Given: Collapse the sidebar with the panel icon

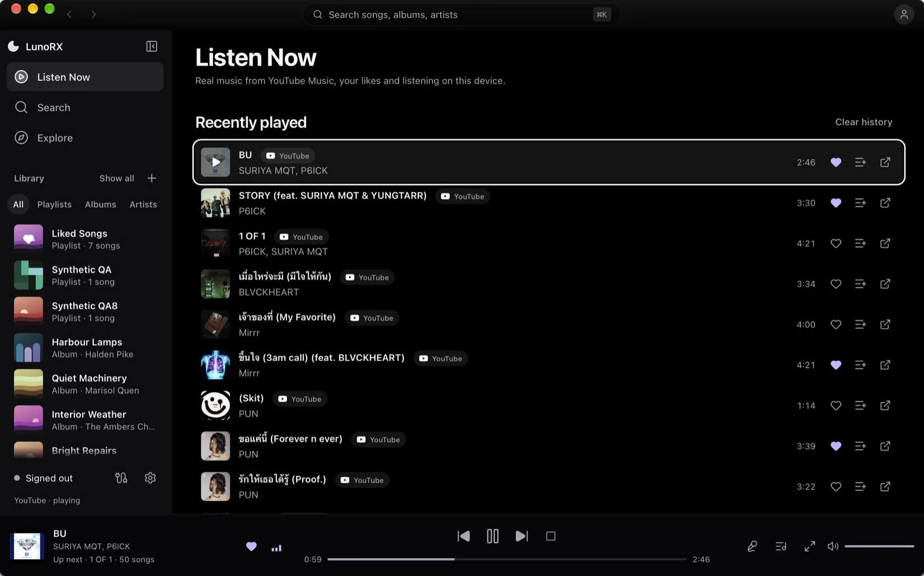Looking at the screenshot, I should point(151,47).
